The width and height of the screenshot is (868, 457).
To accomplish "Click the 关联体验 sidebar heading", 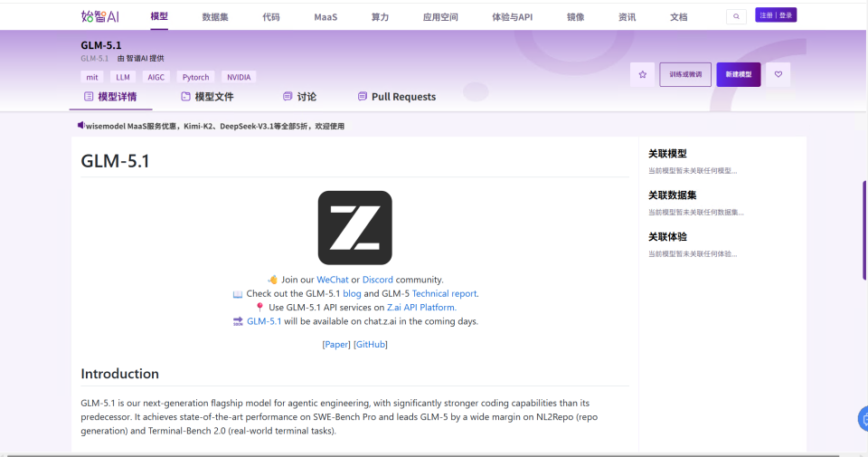I will coord(667,237).
